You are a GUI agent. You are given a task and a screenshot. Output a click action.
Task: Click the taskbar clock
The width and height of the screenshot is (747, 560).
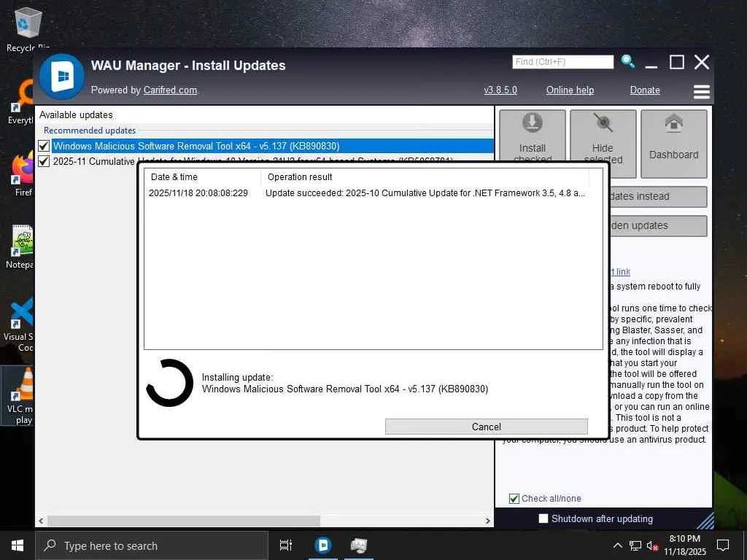click(x=684, y=545)
